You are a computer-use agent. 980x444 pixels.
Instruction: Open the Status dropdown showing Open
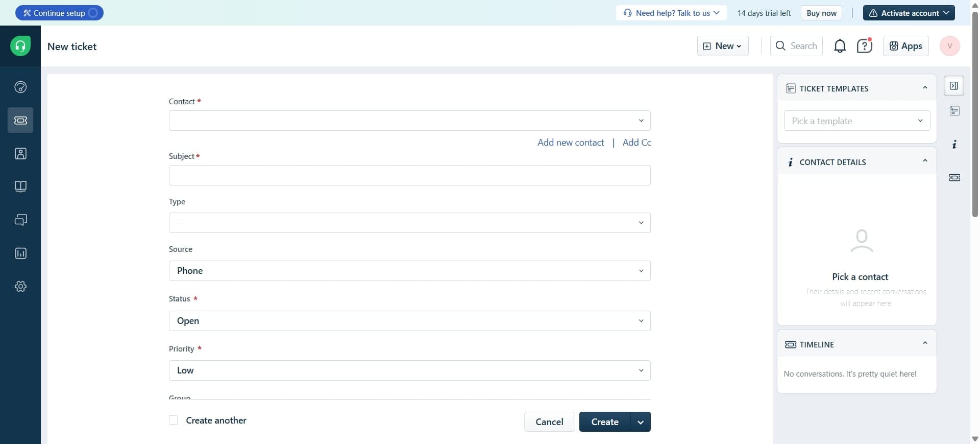[x=409, y=321]
